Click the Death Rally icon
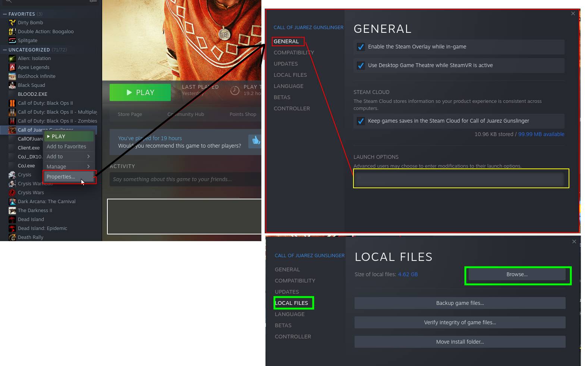Viewport: 588px width, 366px height. (12, 237)
